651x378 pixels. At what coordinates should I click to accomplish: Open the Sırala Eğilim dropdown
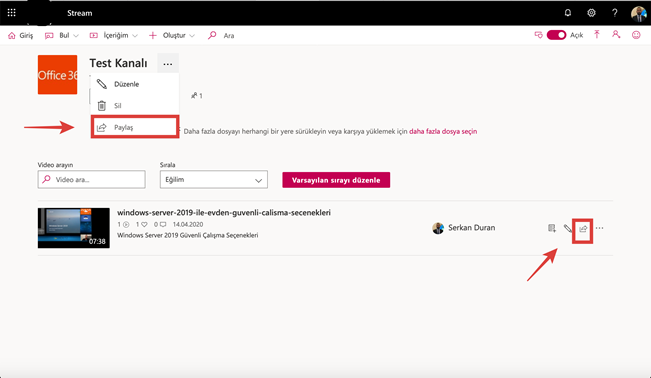pyautogui.click(x=213, y=179)
